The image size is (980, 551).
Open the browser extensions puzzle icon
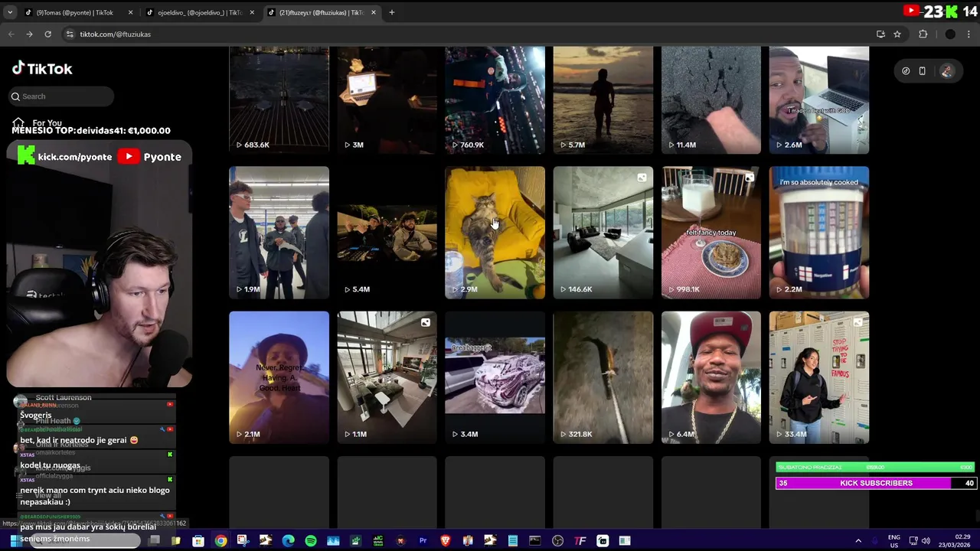pos(923,34)
